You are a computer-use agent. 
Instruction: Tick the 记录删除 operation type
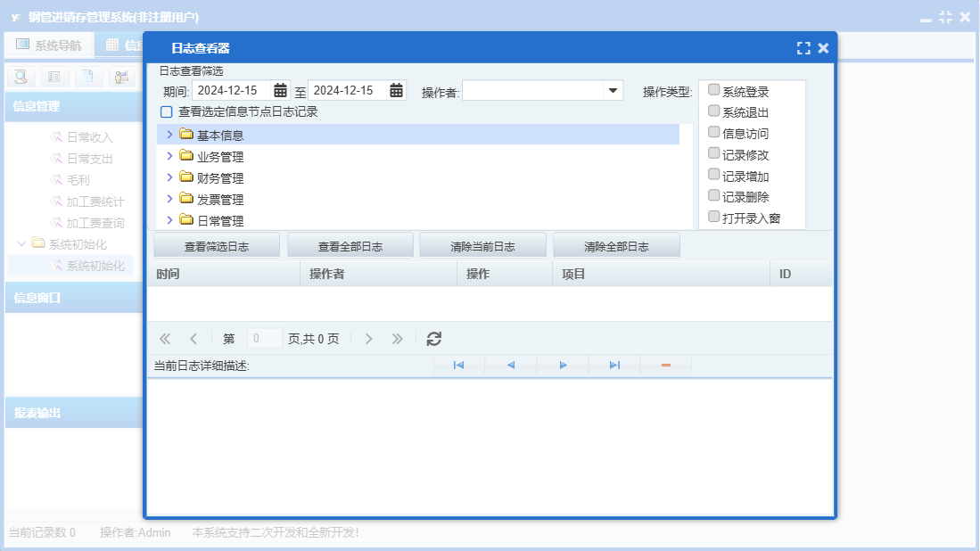[713, 195]
